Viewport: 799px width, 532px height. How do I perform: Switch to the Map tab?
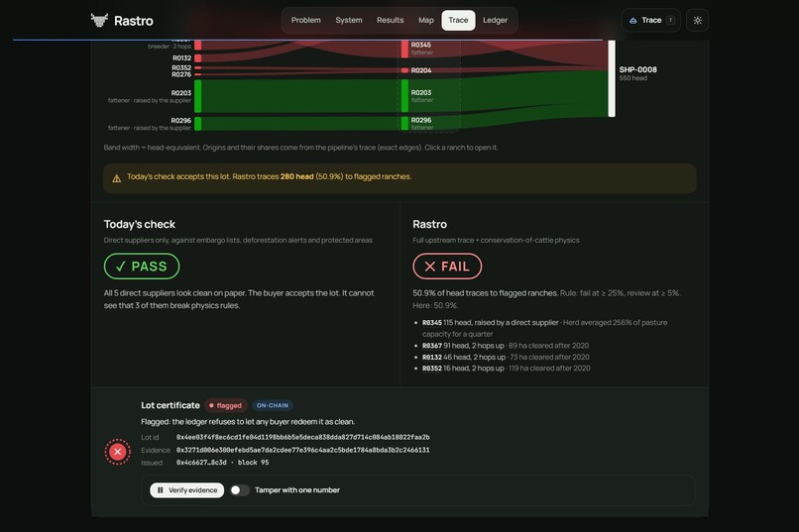point(426,21)
